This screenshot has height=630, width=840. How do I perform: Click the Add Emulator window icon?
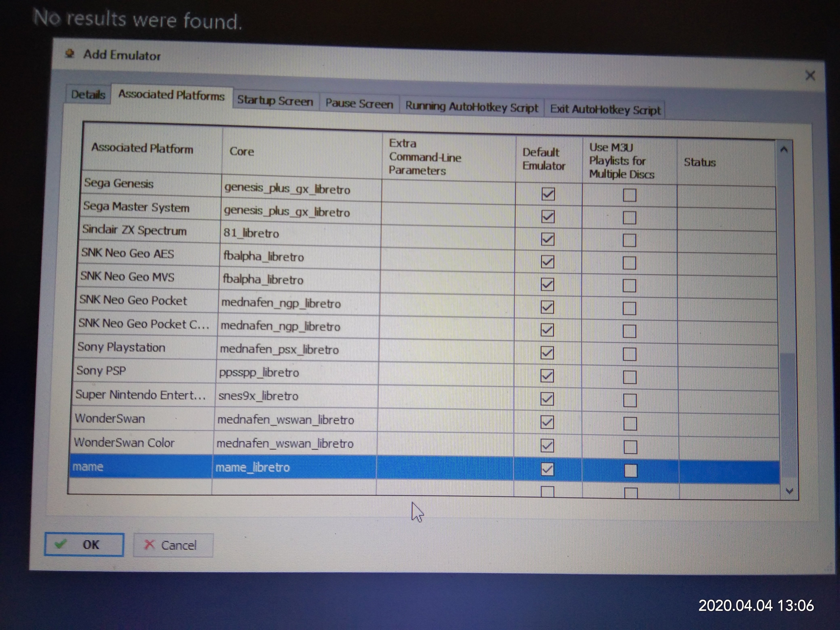click(69, 54)
